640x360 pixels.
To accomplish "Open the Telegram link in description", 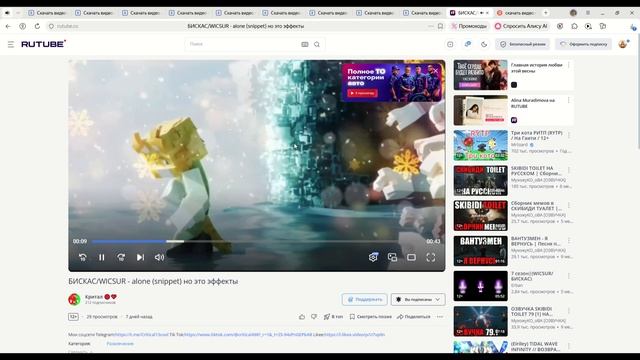I will pos(141,335).
